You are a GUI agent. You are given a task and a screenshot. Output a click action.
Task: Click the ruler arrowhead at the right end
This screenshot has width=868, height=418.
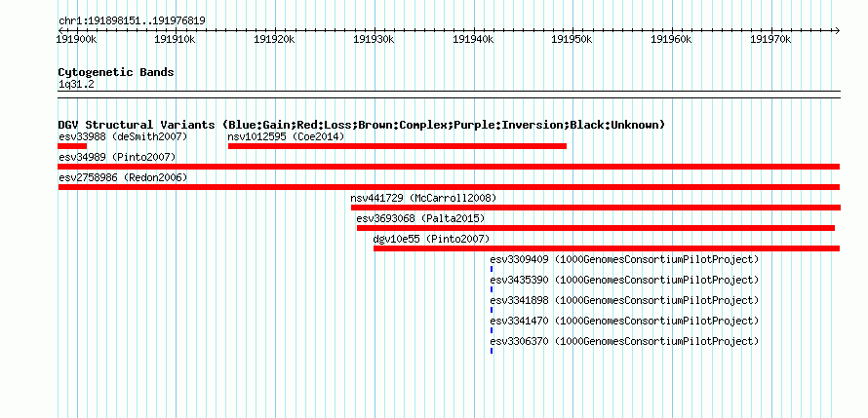click(837, 30)
